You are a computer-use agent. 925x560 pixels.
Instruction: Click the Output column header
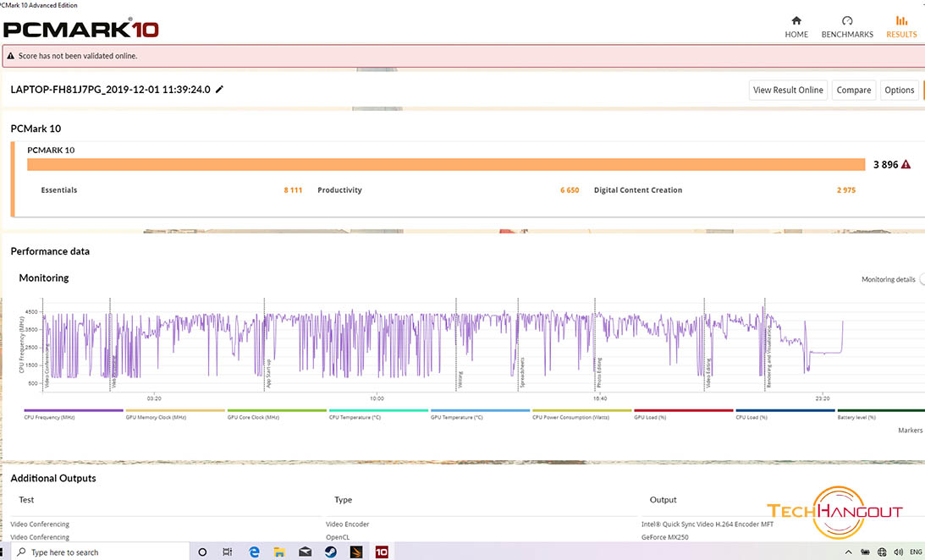[x=663, y=500]
